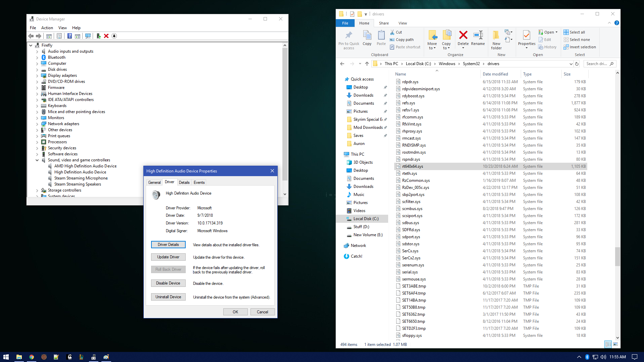Click the Device Manager tree scrollbar thumb
Viewport: 644px width, 362px height.
pos(285,114)
